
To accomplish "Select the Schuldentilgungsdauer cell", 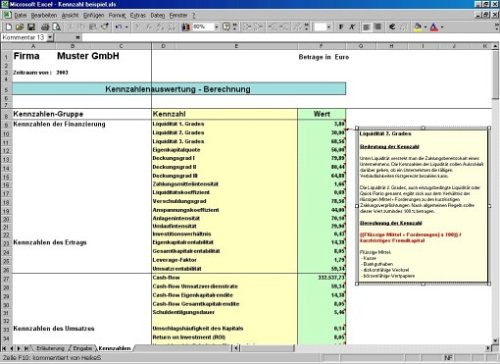I will pos(224,312).
